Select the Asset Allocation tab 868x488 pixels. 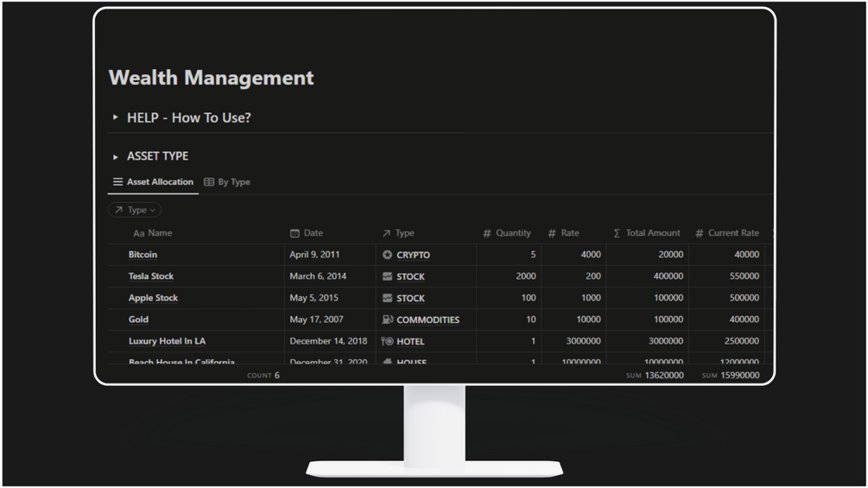(x=154, y=181)
